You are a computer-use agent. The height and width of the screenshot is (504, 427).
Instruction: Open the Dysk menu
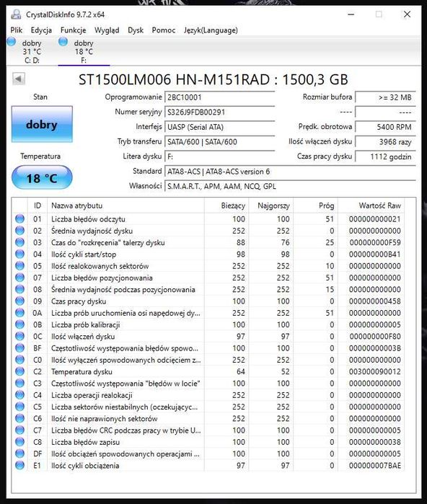pos(136,30)
